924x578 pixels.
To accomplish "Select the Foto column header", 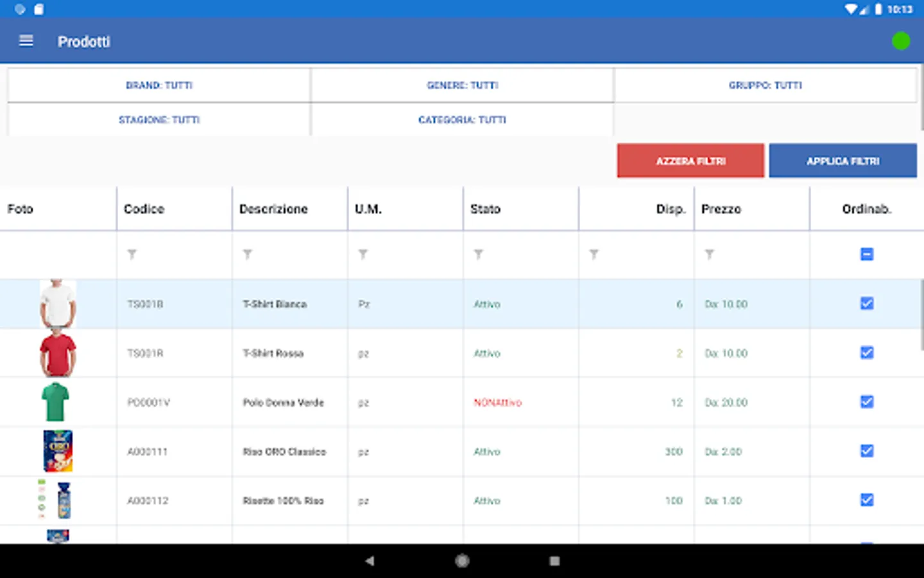I will 58,209.
